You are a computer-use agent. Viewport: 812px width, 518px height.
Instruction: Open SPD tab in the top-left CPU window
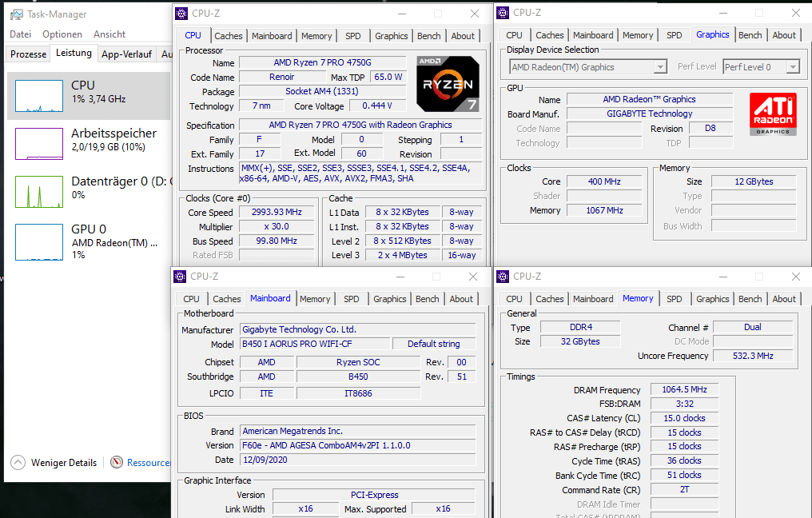353,36
